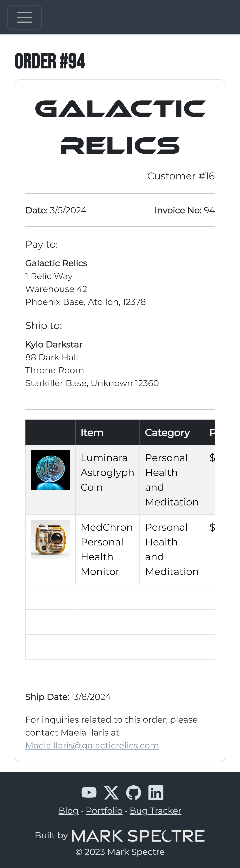
Task: Click the Mark Spectre logo in footer
Action: pos(138,836)
